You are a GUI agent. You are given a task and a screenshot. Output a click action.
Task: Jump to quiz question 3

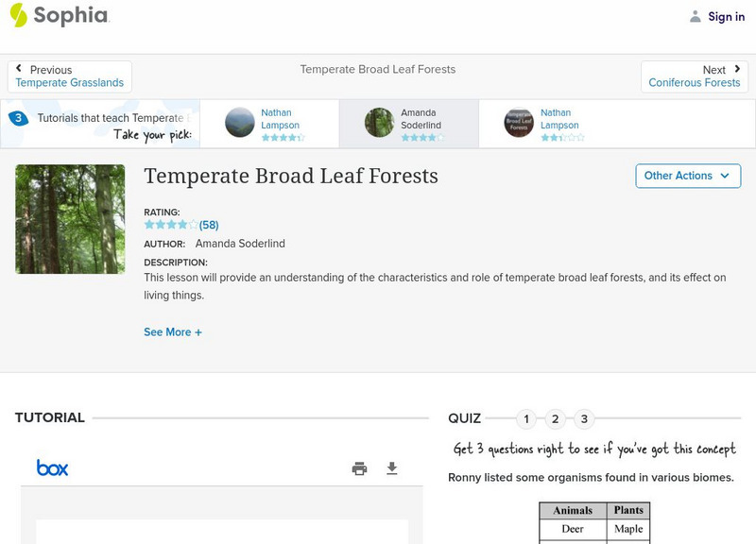(584, 418)
